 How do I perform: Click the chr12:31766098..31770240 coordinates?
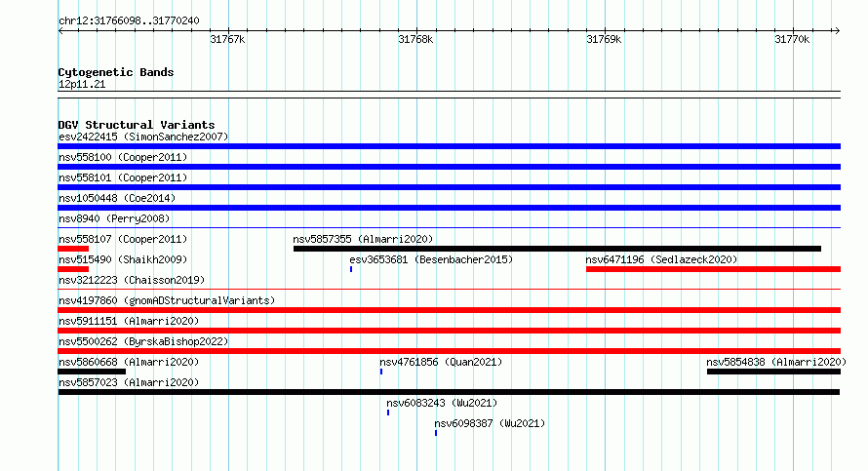(x=129, y=21)
